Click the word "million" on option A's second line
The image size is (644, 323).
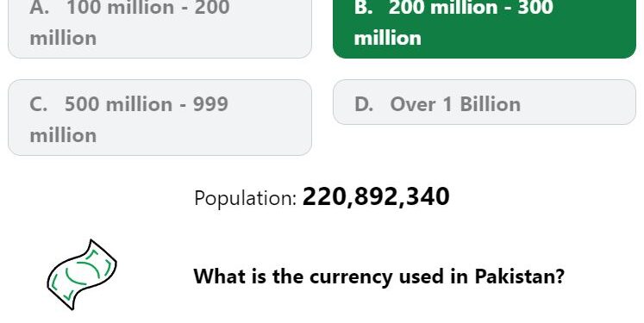(x=63, y=38)
